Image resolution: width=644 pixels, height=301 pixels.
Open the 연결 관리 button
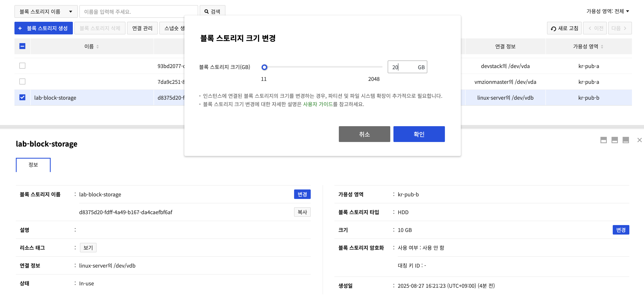coord(142,28)
